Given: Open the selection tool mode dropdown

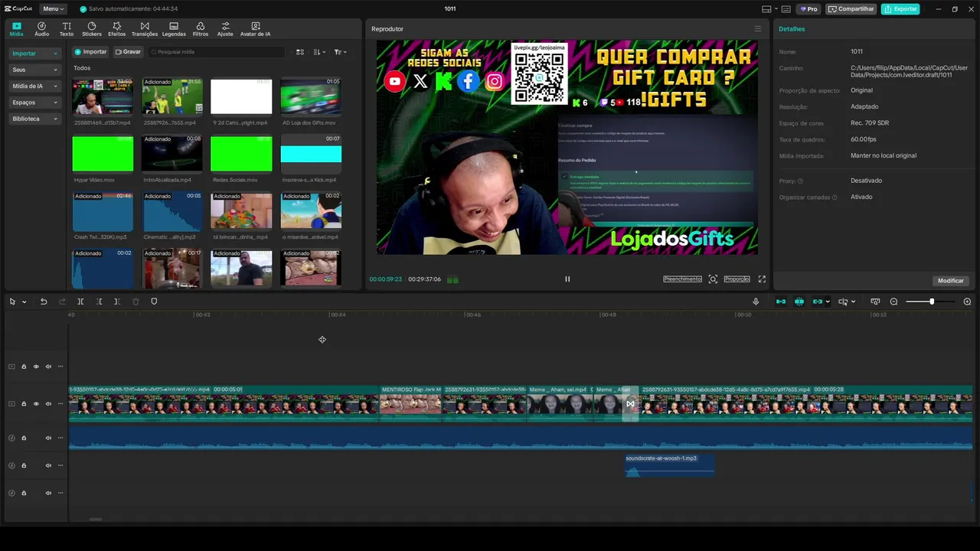Looking at the screenshot, I should point(24,302).
